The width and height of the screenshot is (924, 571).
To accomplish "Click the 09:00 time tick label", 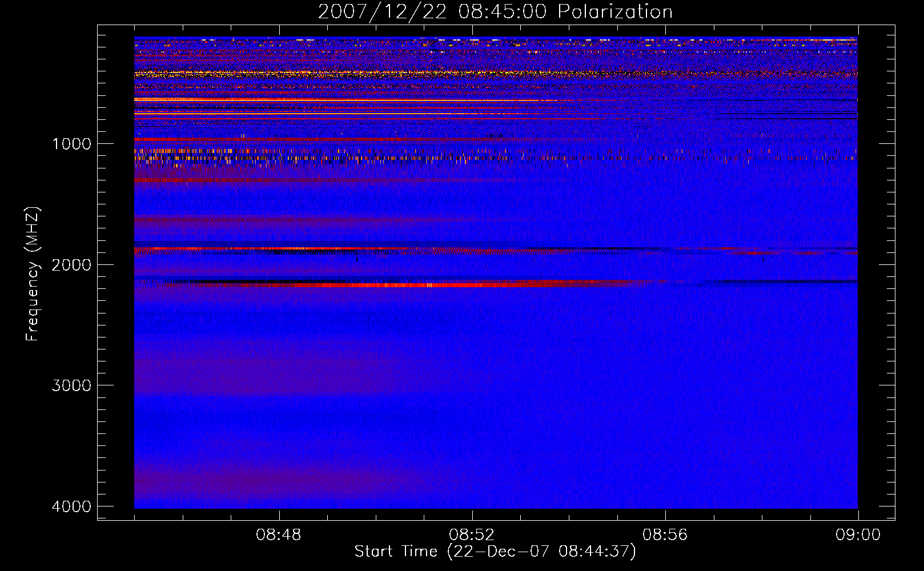I will (x=858, y=535).
